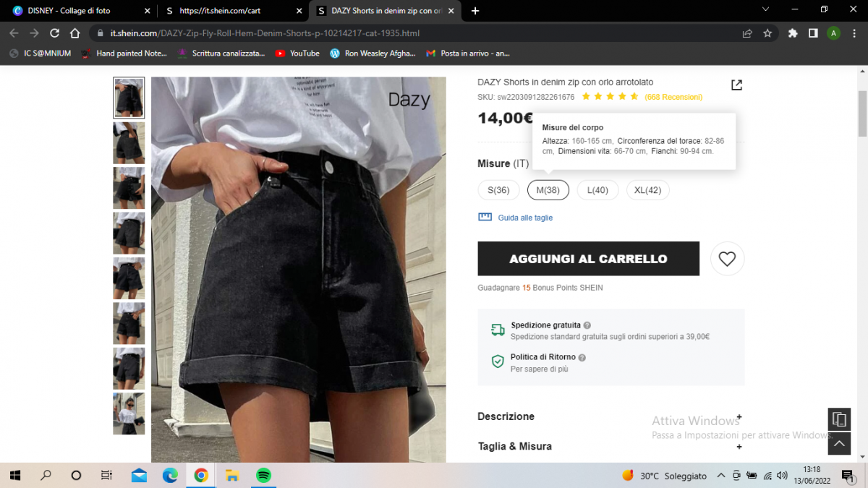This screenshot has height=488, width=868.
Task: Open the Chrome profile avatar A
Action: pyautogui.click(x=833, y=33)
